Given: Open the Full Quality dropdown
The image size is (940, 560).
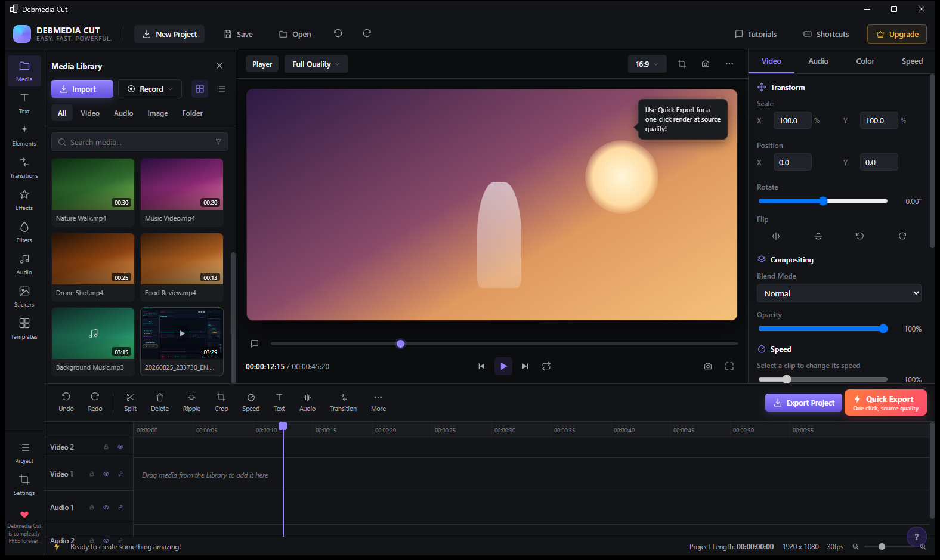Looking at the screenshot, I should point(316,64).
